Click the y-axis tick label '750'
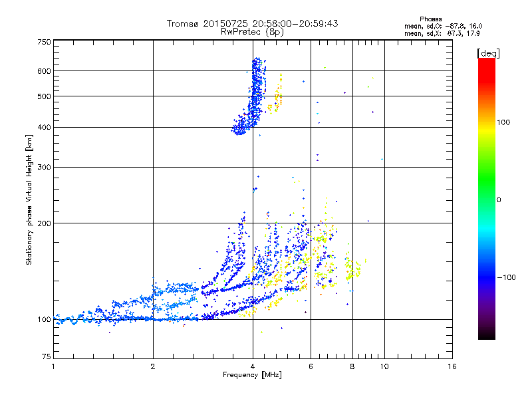This screenshot has width=532, height=399. tap(45, 42)
